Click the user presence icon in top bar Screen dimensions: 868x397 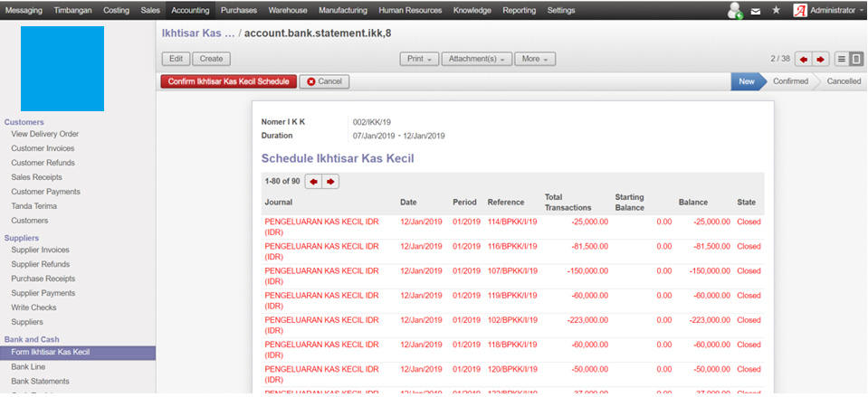click(735, 11)
